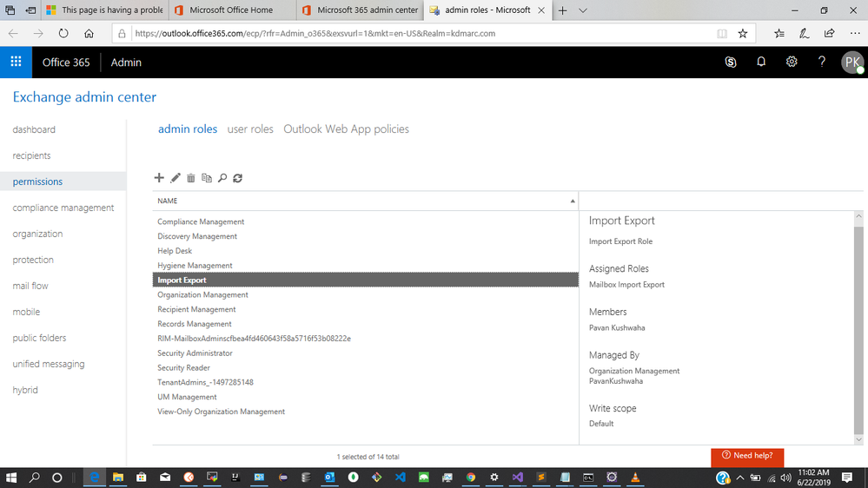Switch to Outlook Web App policies tab
The width and height of the screenshot is (868, 488).
(346, 129)
